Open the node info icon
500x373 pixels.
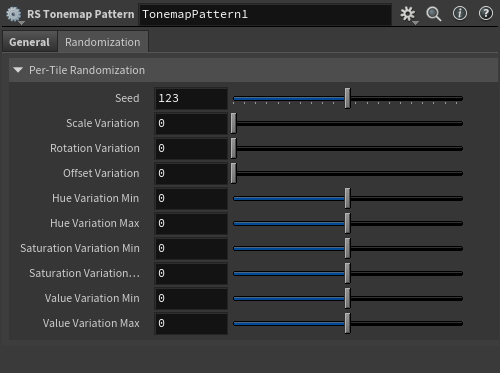[460, 14]
